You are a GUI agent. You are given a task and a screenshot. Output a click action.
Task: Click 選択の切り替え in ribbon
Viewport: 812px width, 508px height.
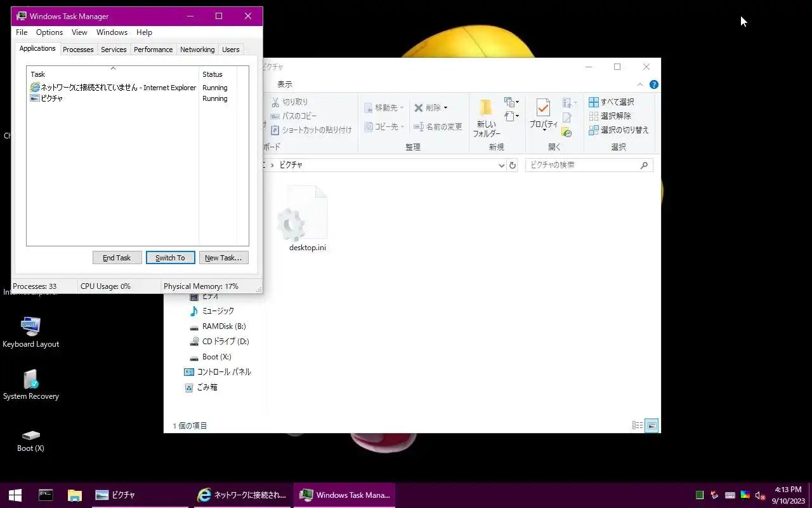tap(619, 130)
